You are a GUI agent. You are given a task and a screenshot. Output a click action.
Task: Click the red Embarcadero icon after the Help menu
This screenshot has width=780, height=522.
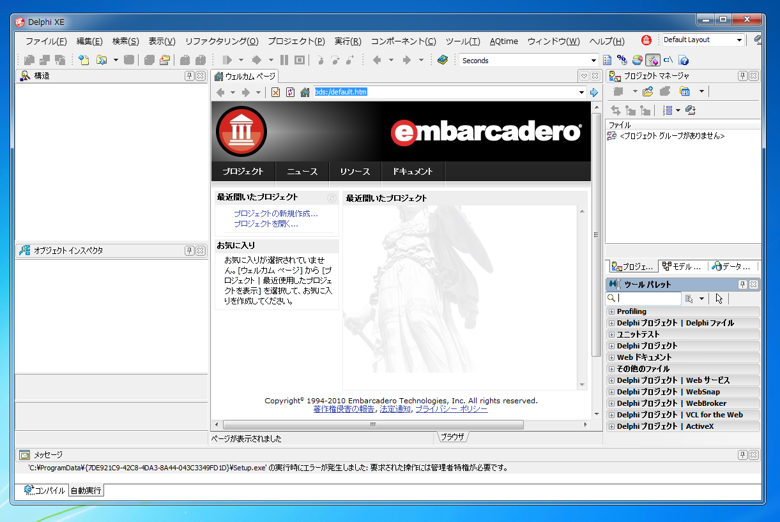point(646,41)
